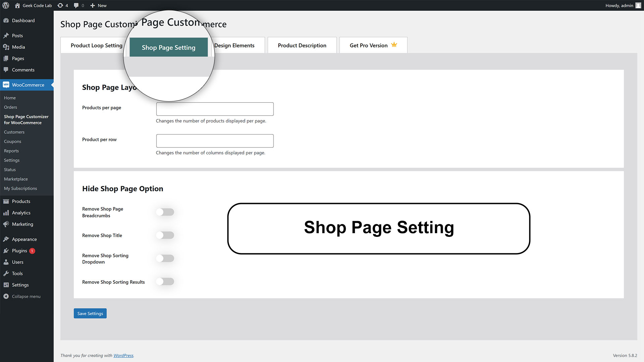Click the crown icon on Get Pro Version
Screen dimensions: 644x362
tap(394, 45)
